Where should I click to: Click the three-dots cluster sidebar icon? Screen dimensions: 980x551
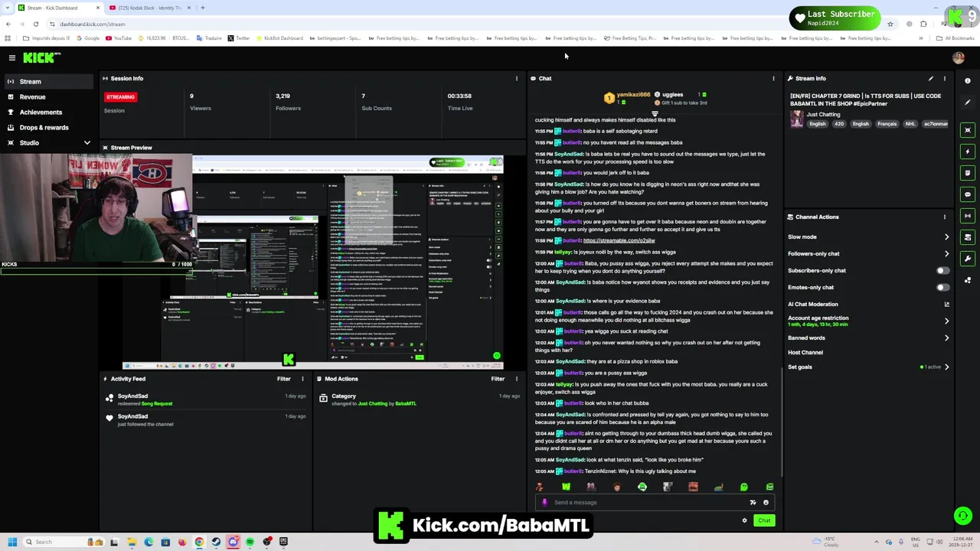point(968,280)
